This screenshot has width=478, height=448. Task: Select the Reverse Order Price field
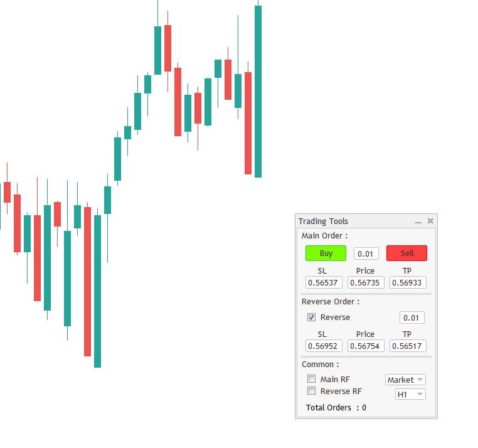tap(366, 346)
